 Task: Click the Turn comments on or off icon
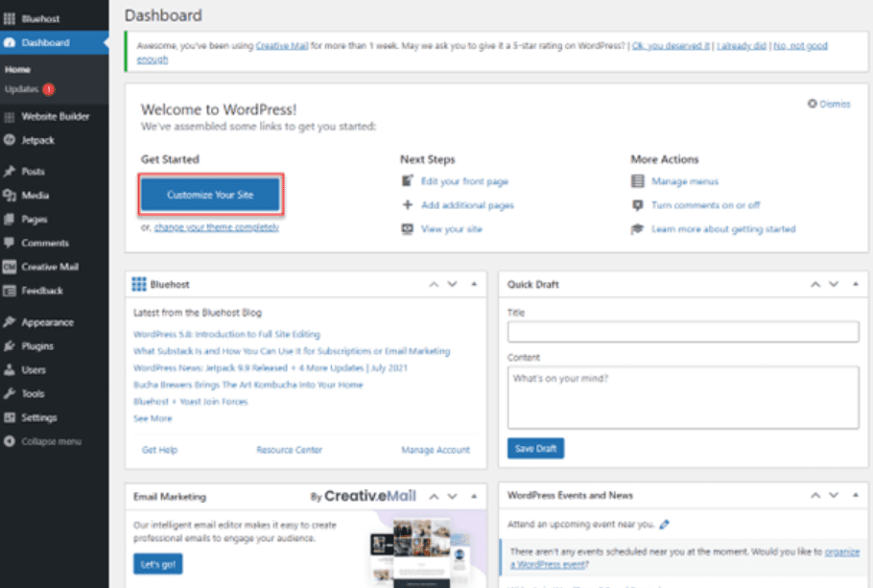pos(638,205)
